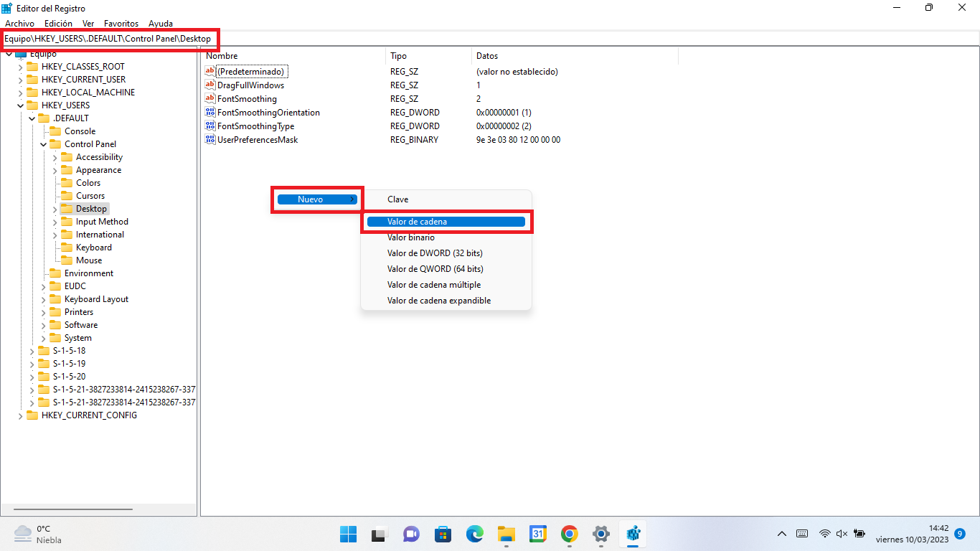
Task: Open Google Chrome from the taskbar
Action: coord(569,534)
